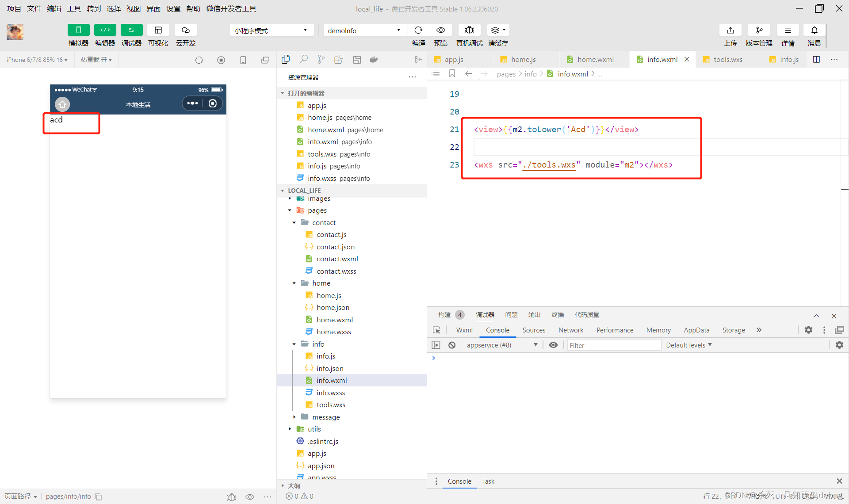The height and width of the screenshot is (504, 849).
Task: Click the 编译 (Compile) icon
Action: coord(418,31)
